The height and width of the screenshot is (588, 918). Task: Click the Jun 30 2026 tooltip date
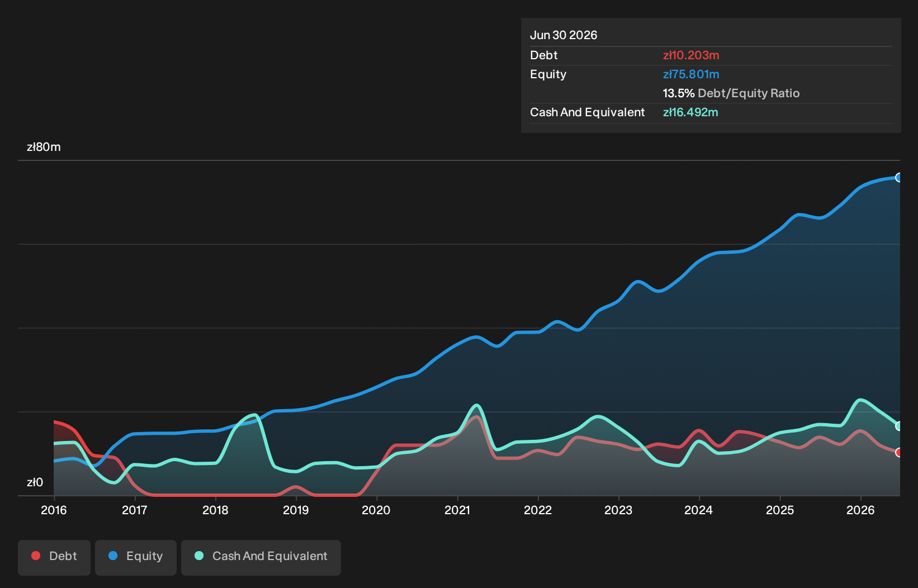564,35
